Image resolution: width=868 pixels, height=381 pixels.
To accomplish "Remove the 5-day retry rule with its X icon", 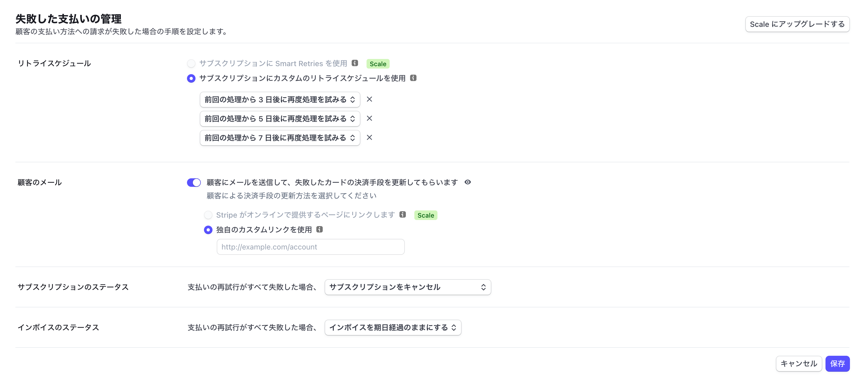I will point(370,118).
